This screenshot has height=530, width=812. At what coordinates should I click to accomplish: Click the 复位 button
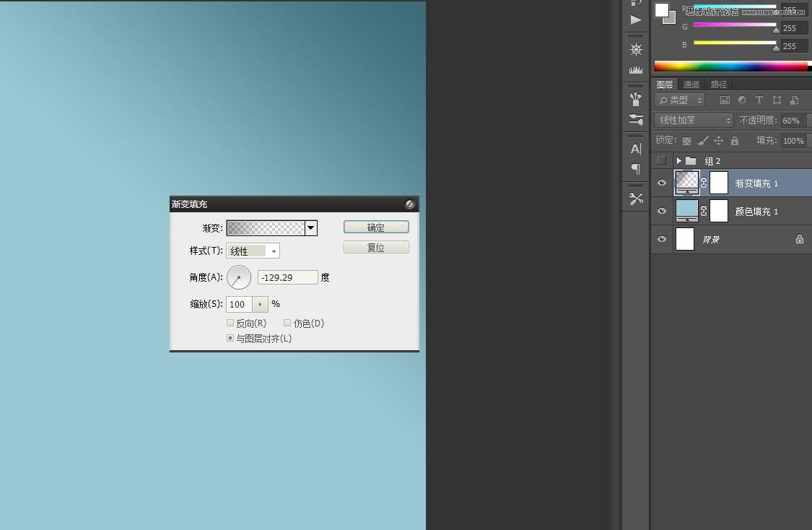(376, 248)
